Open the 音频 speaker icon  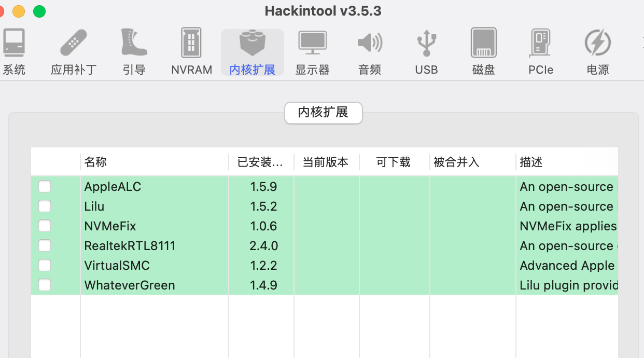(x=370, y=52)
